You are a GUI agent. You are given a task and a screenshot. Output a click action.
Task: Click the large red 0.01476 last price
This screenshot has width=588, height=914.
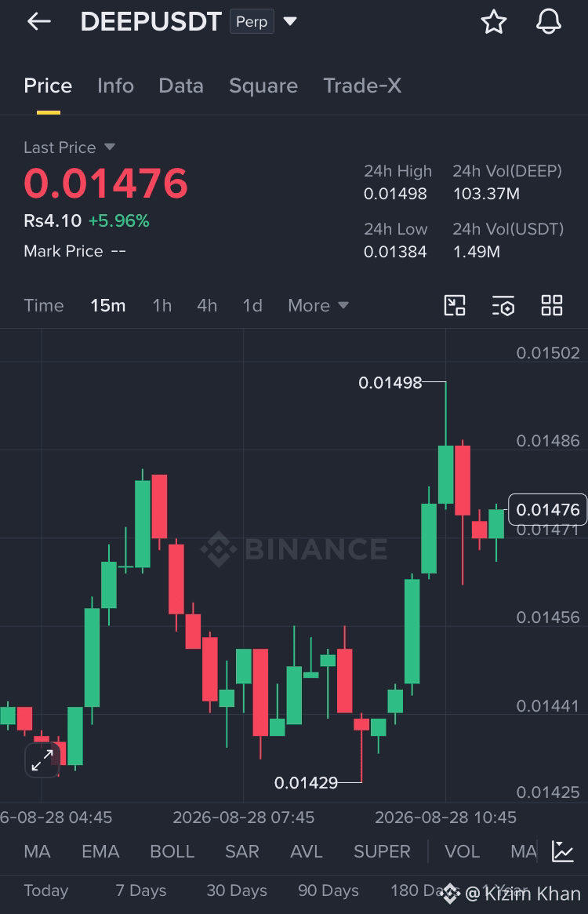pyautogui.click(x=106, y=184)
